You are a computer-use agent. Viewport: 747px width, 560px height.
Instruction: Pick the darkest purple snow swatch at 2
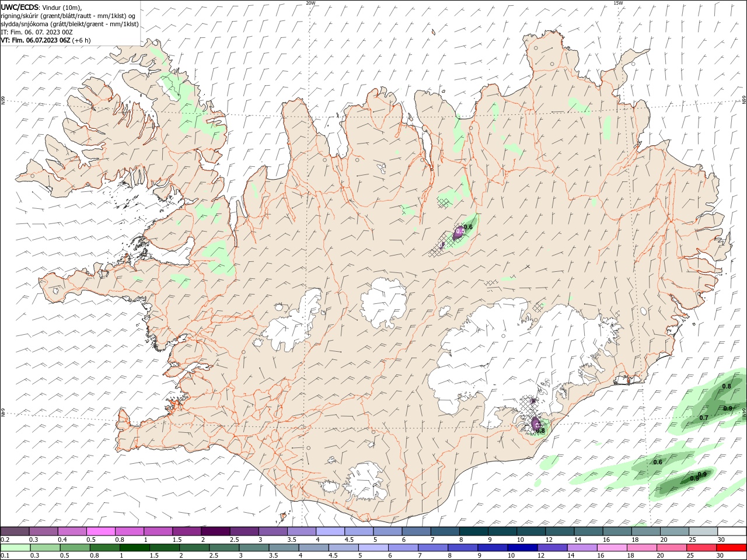[215, 531]
